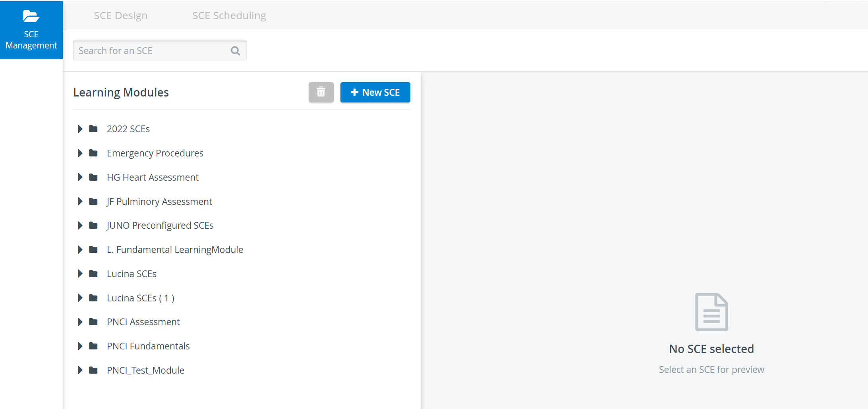The height and width of the screenshot is (409, 868).
Task: Click the HG Heart Assessment folder icon
Action: pos(93,177)
